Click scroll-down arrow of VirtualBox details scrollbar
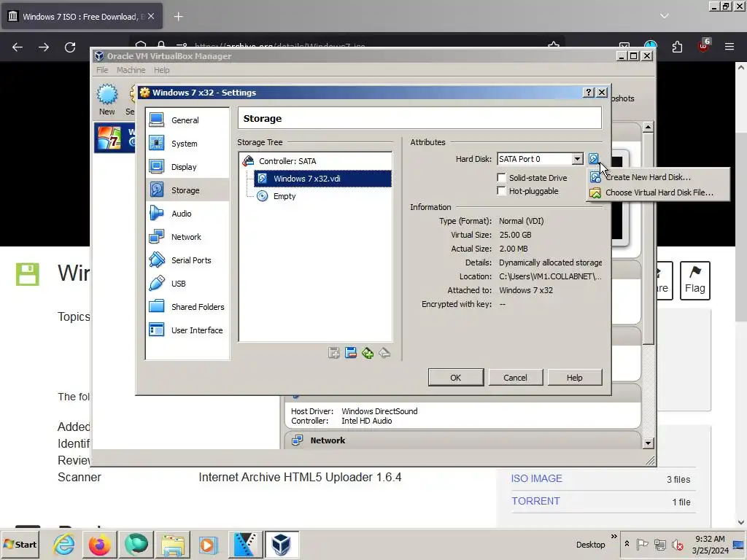Screen dimensions: 747x560 click(648, 443)
